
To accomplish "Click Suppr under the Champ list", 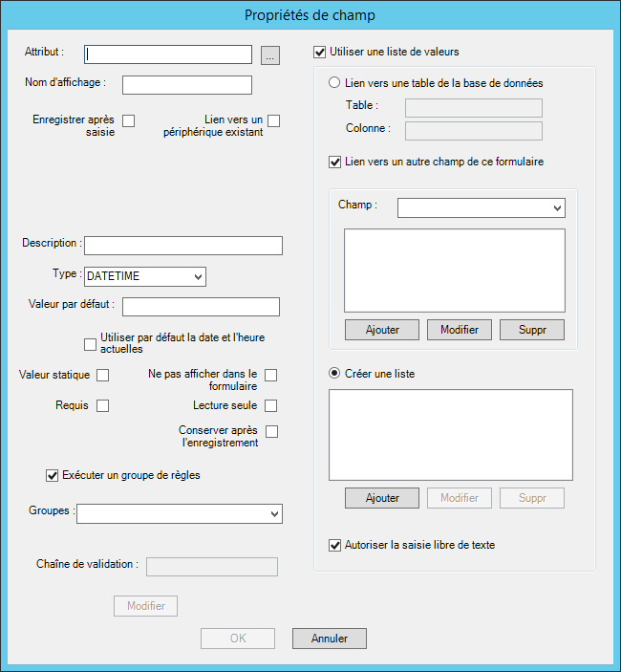I will point(532,330).
